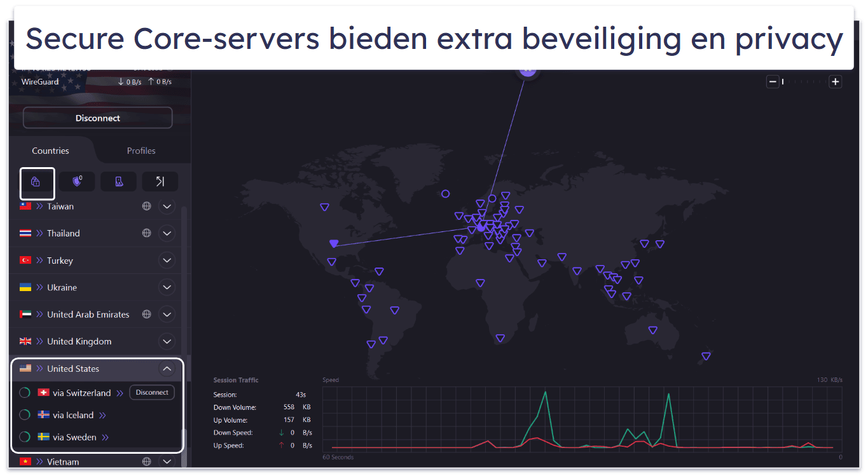
Task: Click the filled United States map marker
Action: click(334, 243)
